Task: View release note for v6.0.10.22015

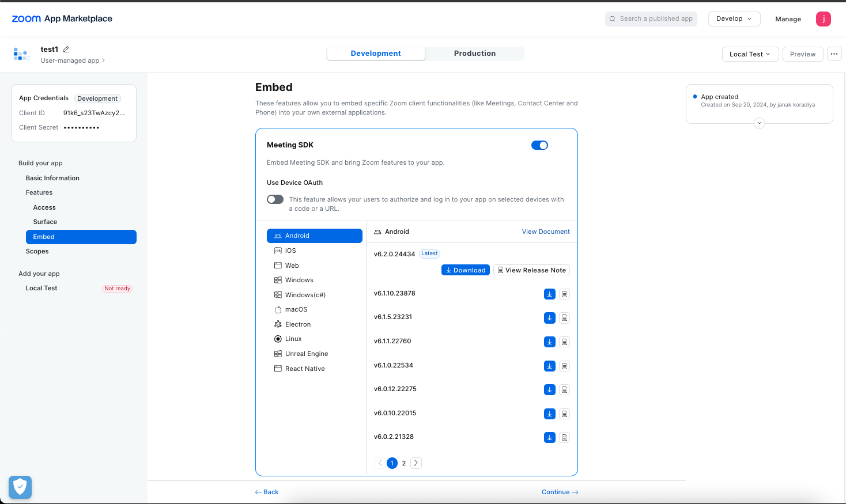Action: [565, 414]
